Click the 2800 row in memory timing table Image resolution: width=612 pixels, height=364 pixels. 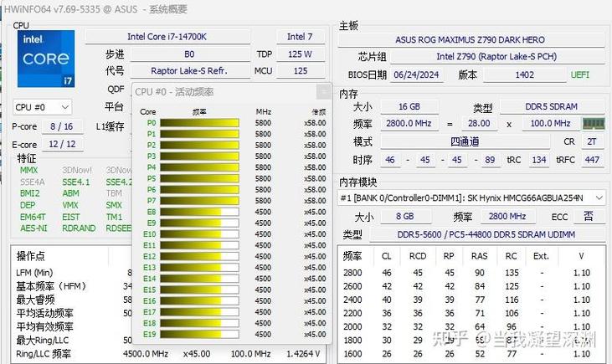471,273
